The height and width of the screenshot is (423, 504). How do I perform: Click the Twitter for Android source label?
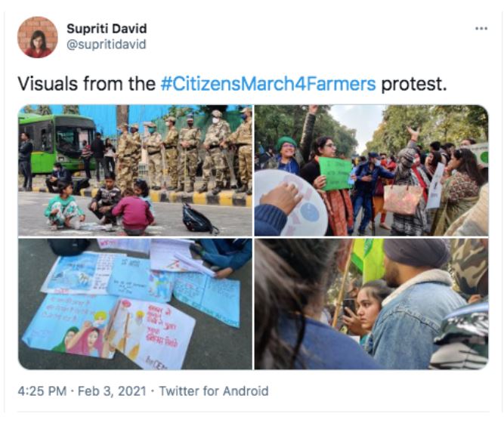click(x=214, y=391)
